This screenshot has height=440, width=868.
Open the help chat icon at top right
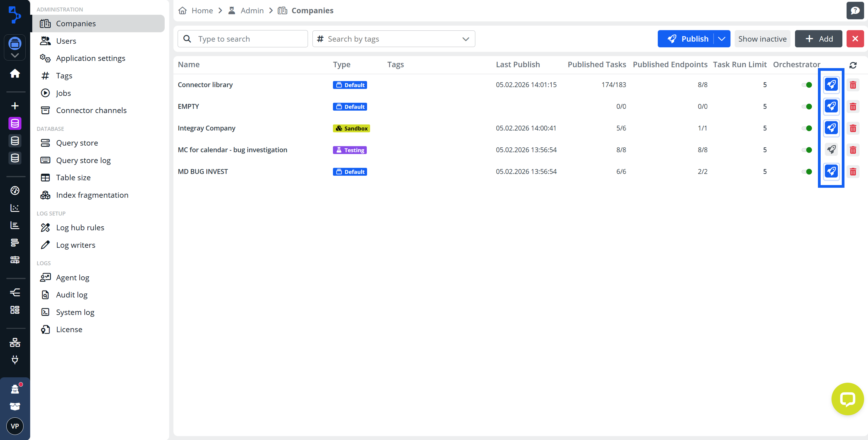(855, 11)
